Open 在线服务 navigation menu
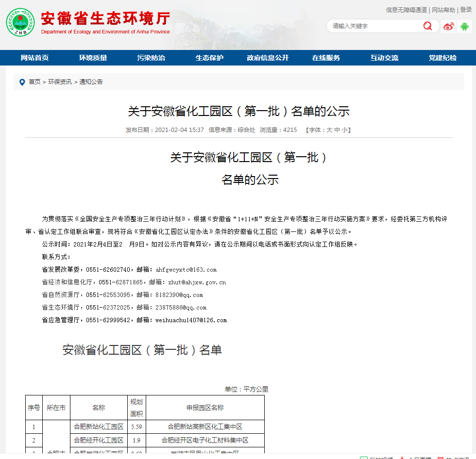This screenshot has width=476, height=459. (x=326, y=58)
